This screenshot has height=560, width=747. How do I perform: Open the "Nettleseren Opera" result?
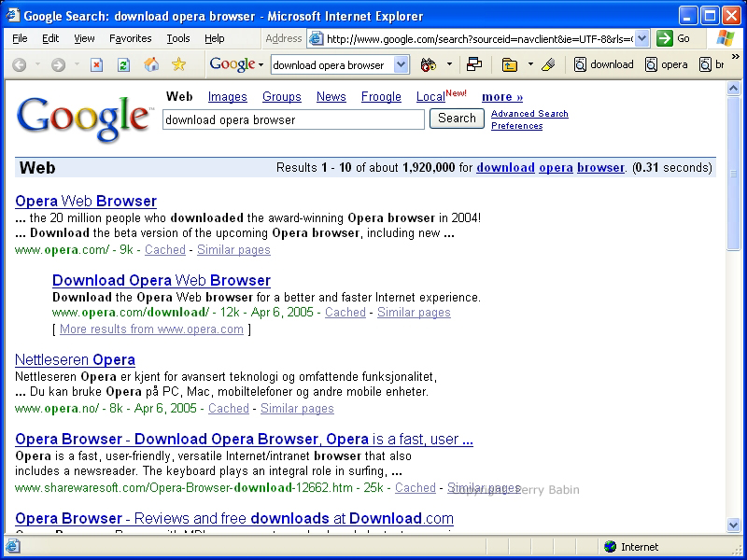(76, 359)
